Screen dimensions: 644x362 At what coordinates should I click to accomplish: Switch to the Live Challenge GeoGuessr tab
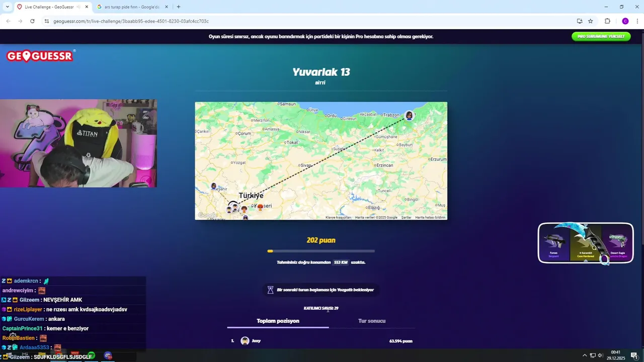tap(52, 7)
